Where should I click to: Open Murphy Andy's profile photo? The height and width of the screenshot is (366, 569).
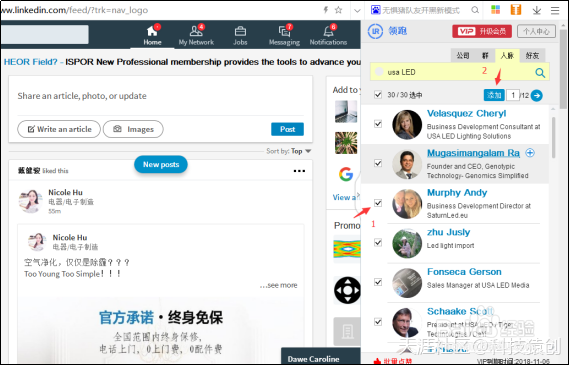[407, 204]
